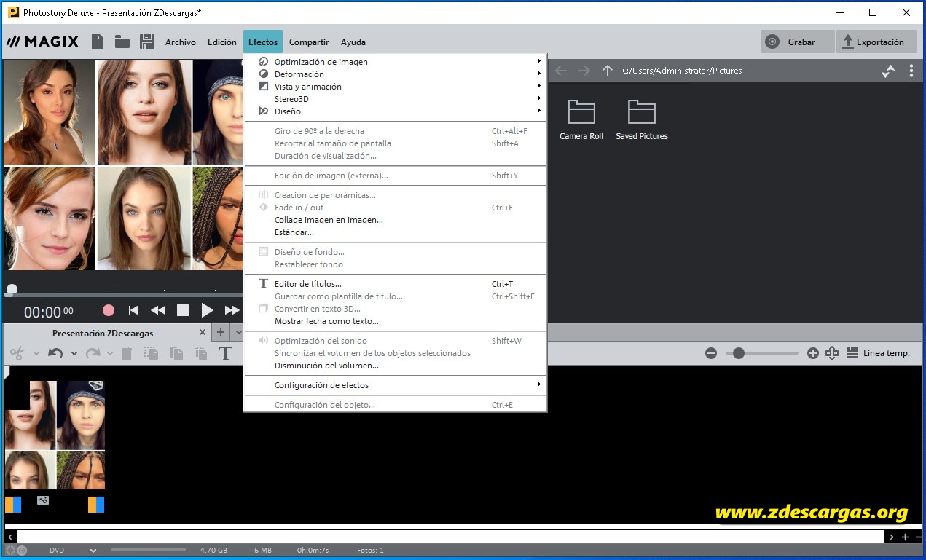Close the Efectos menu by clicking it
This screenshot has height=560, width=926.
click(x=263, y=42)
